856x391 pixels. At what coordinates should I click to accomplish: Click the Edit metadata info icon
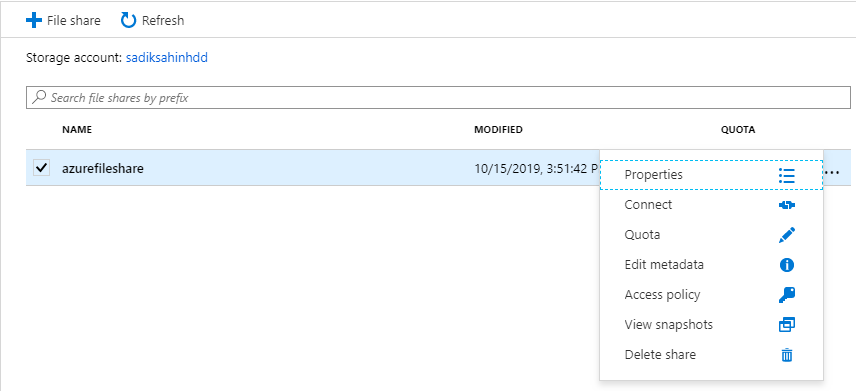pyautogui.click(x=787, y=265)
